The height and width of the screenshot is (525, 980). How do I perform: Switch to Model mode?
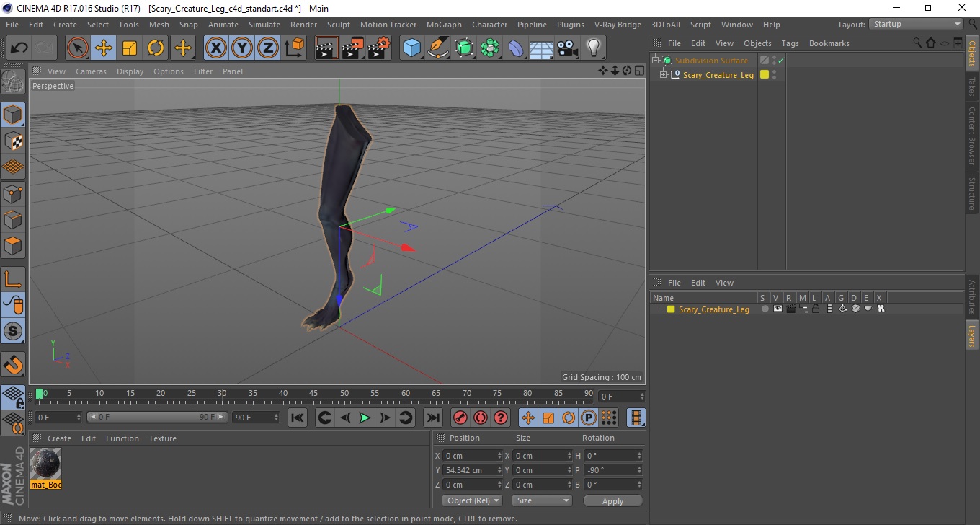[13, 115]
